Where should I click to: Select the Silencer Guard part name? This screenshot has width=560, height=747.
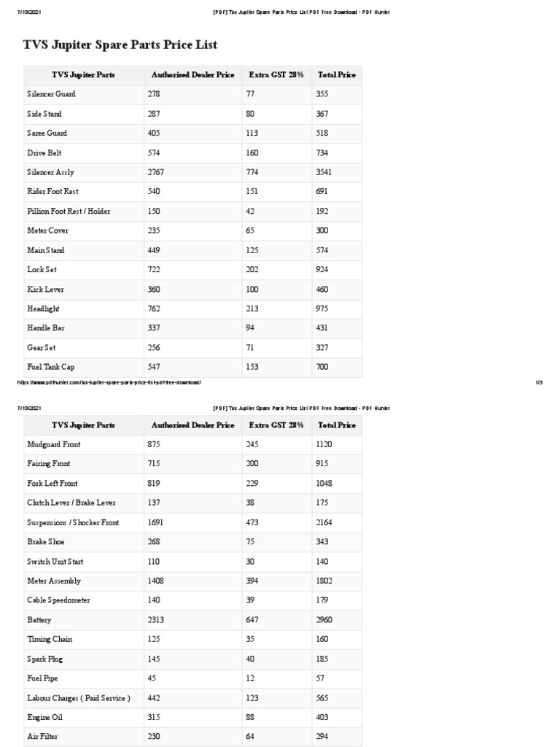click(x=51, y=94)
